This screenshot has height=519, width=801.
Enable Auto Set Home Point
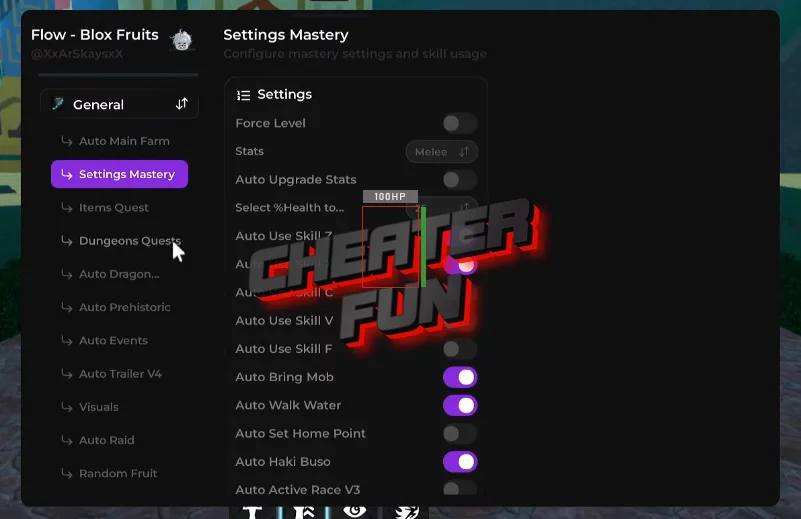coord(460,434)
